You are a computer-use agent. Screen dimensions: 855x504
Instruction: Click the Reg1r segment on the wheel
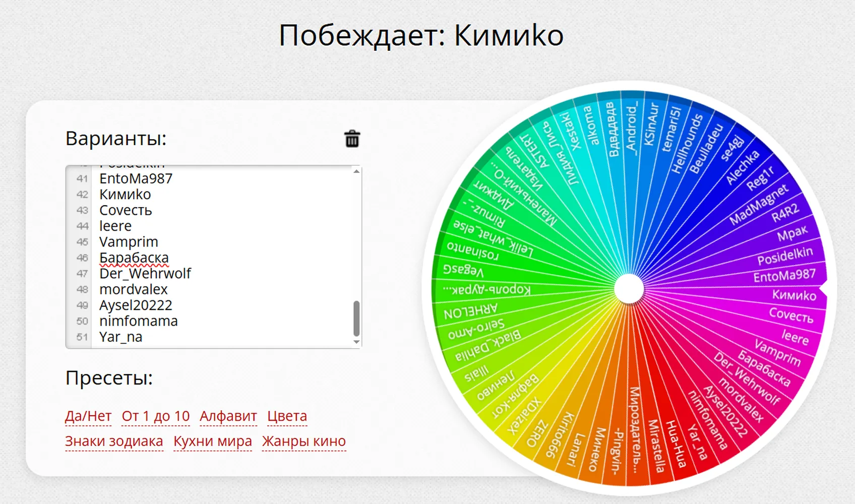[760, 178]
